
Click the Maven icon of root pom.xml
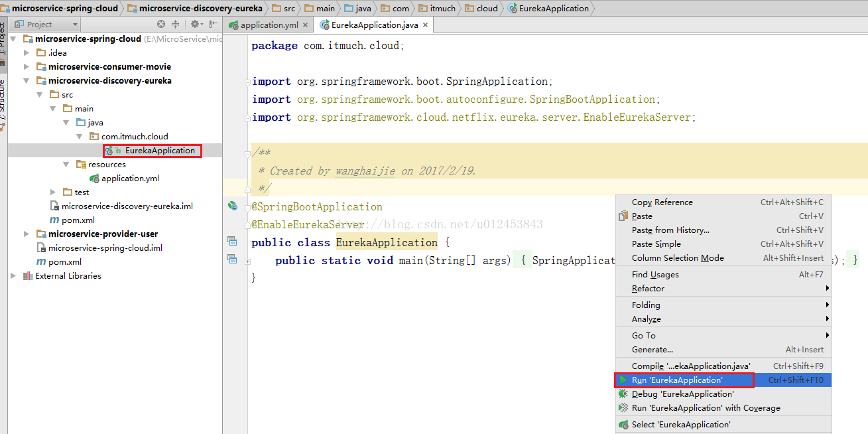point(41,262)
